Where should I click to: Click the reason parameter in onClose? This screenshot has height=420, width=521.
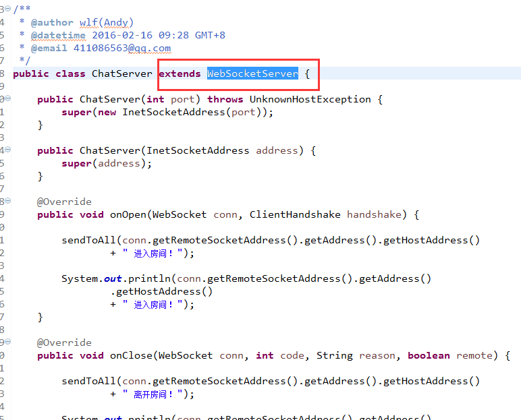tap(377, 355)
